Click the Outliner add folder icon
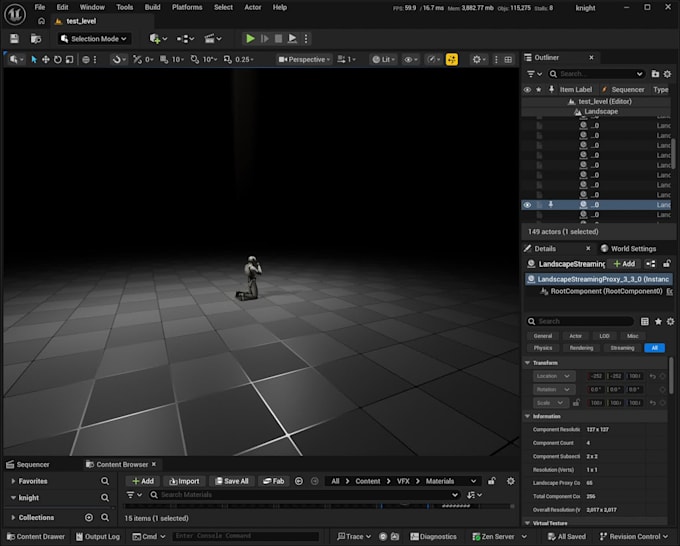Viewport: 680px width, 546px height. (655, 74)
